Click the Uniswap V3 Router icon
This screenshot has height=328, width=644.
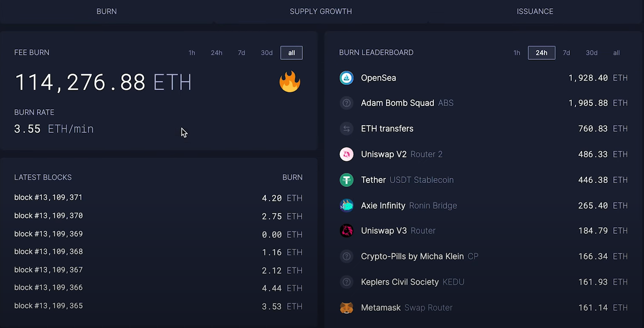click(x=346, y=231)
